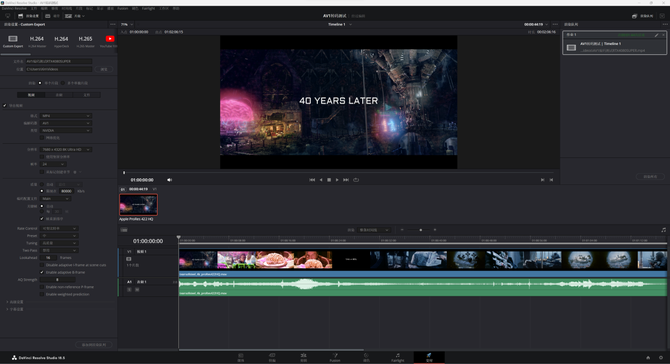Open the DaVinci Resolve menu
The image size is (670, 364).
[x=15, y=9]
